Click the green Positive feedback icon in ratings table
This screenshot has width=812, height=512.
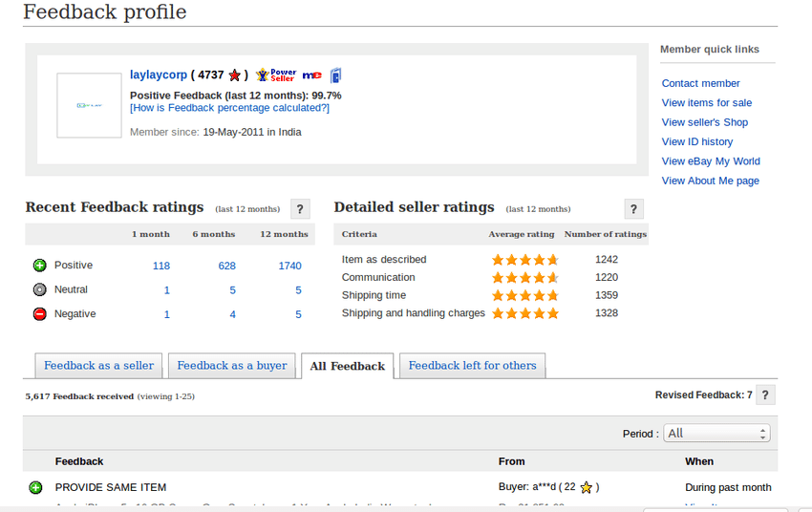click(40, 266)
